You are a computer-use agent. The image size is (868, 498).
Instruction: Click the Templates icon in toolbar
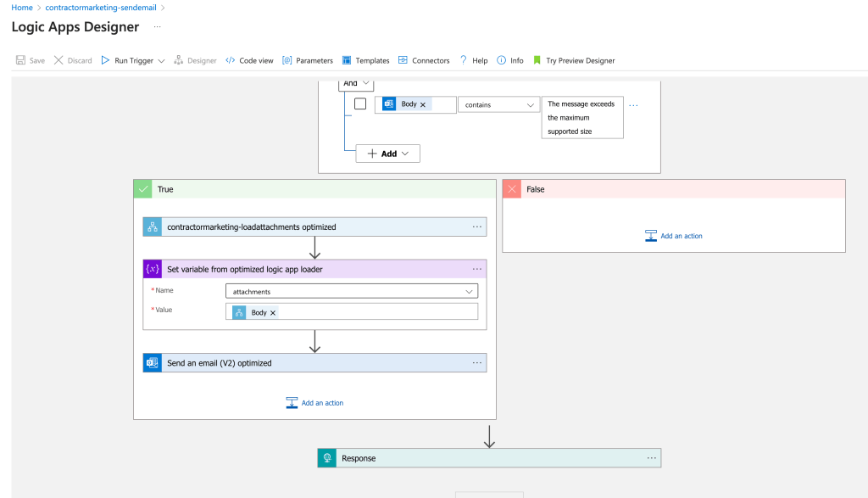click(347, 60)
